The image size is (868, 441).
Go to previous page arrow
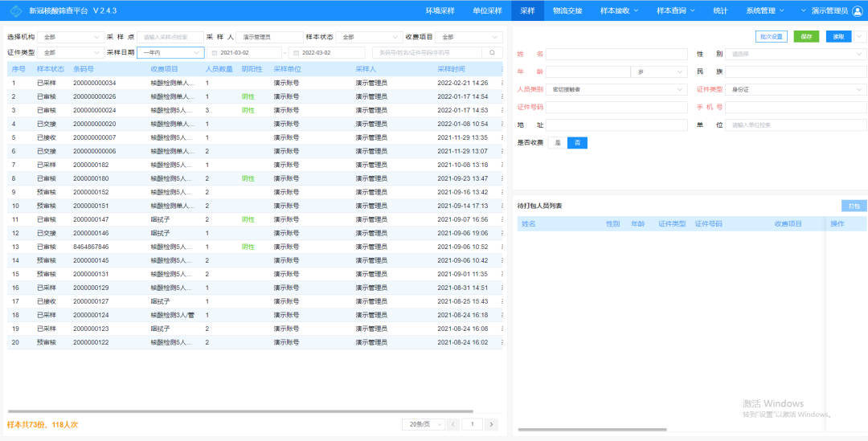pos(453,424)
